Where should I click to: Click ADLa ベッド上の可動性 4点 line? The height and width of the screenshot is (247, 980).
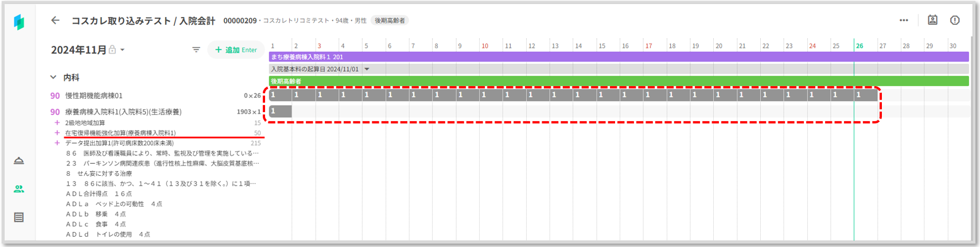pyautogui.click(x=114, y=204)
